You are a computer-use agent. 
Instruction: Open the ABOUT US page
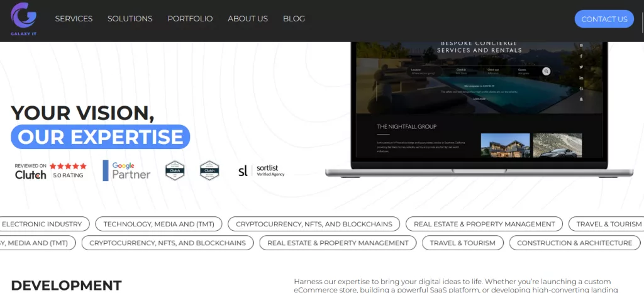[248, 19]
